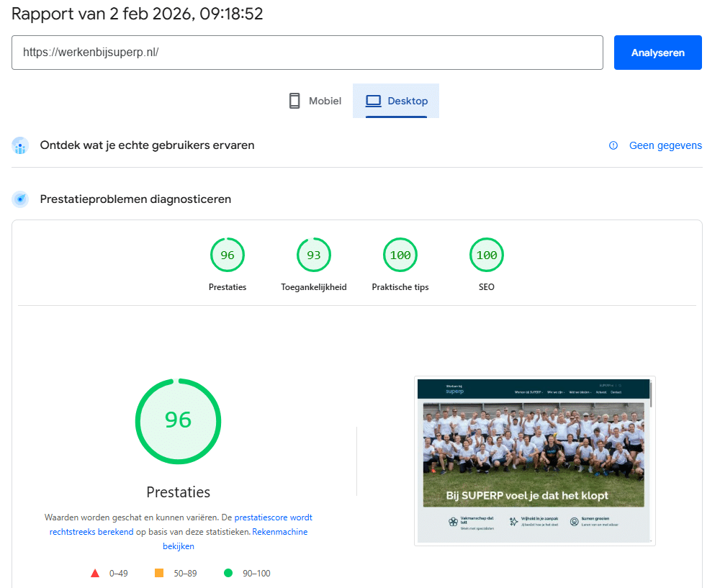
Task: Open the 'Geen gegevens' link
Action: tap(665, 145)
